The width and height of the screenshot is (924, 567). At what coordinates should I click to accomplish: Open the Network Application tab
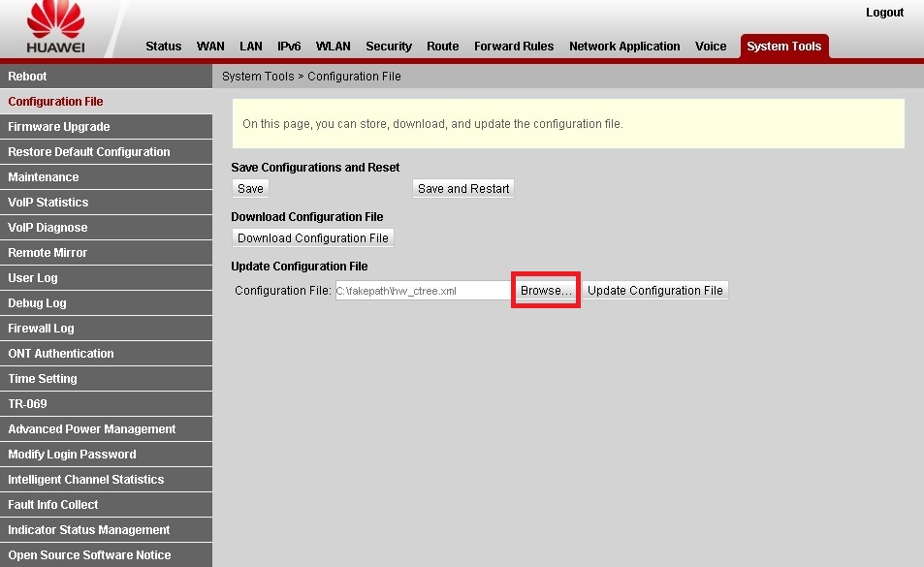(624, 47)
